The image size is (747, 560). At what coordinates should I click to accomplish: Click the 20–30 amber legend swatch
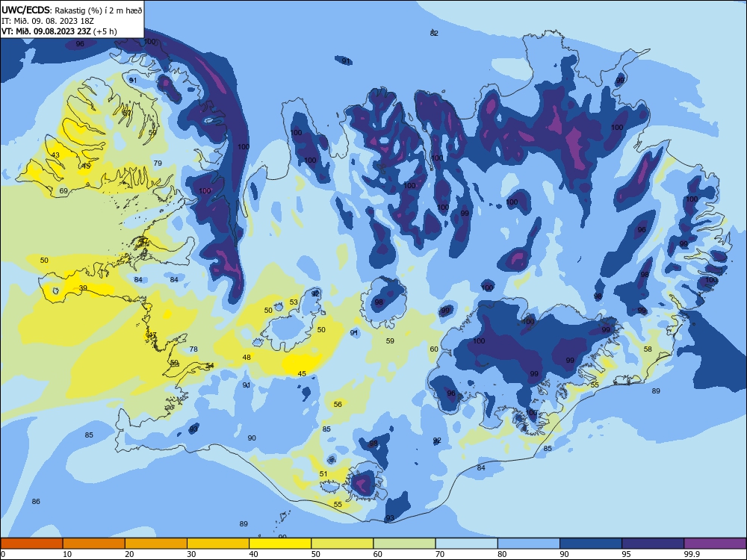pyautogui.click(x=156, y=544)
